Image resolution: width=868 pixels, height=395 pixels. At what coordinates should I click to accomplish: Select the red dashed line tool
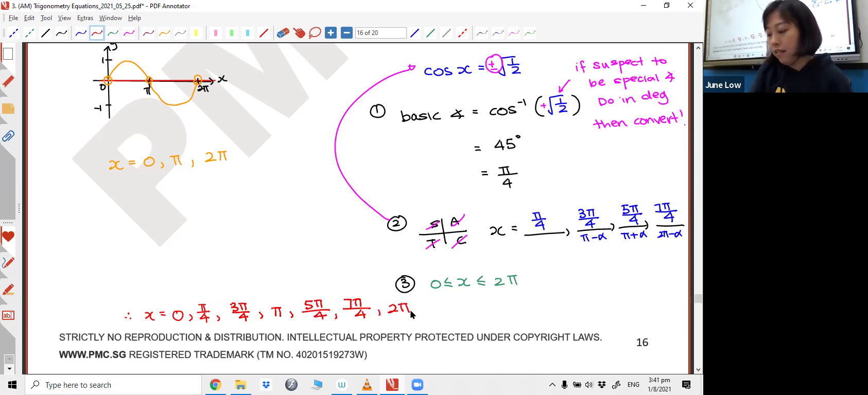point(462,33)
